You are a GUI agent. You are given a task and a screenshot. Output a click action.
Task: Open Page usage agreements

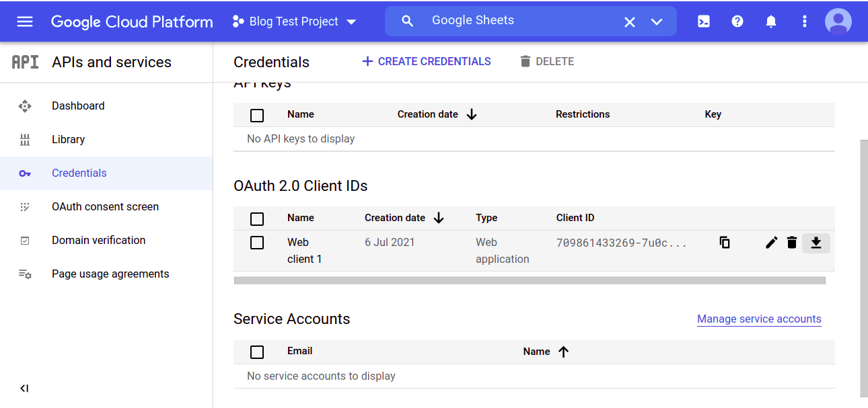pyautogui.click(x=110, y=274)
